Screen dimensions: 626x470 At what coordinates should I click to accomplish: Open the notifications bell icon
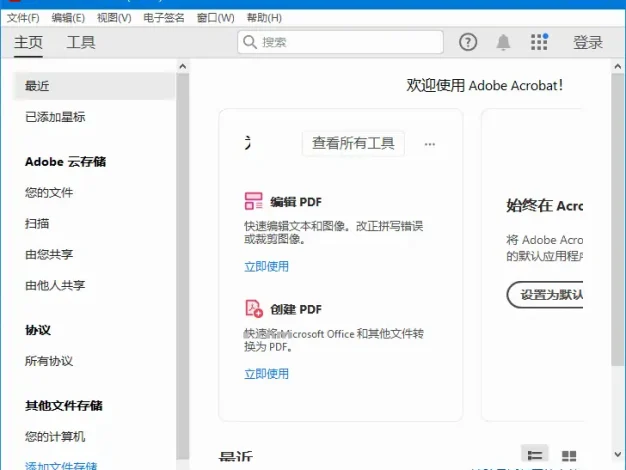click(x=503, y=42)
